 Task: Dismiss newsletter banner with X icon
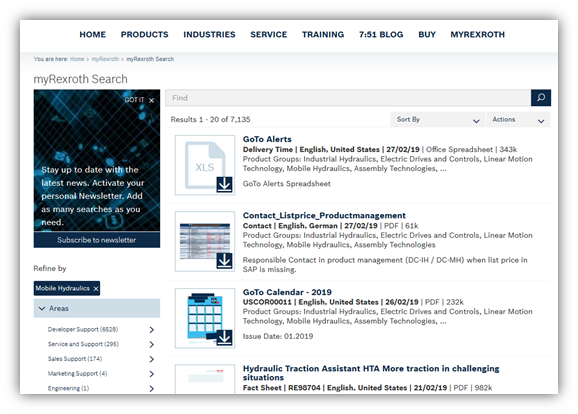pos(152,100)
